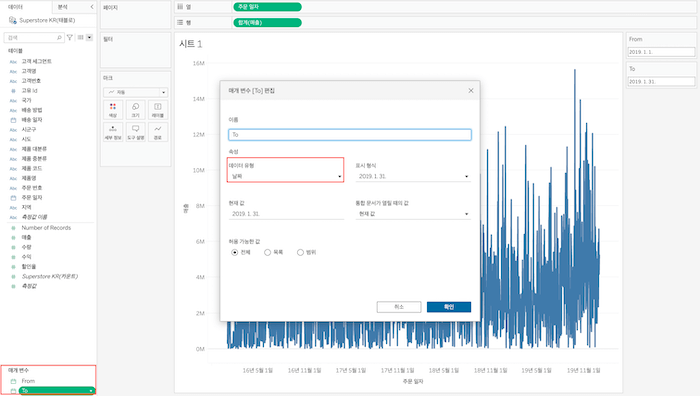Select the 수익 measure
The width and height of the screenshot is (700, 396).
coord(27,257)
